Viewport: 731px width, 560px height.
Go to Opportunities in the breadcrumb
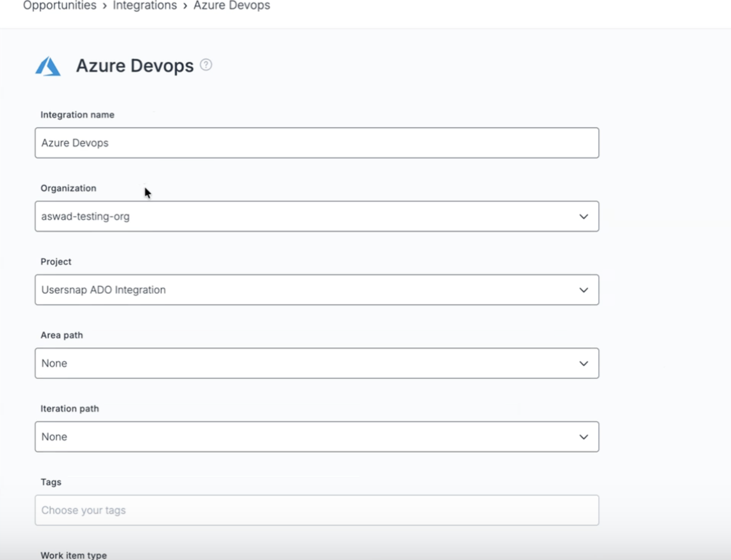[60, 5]
